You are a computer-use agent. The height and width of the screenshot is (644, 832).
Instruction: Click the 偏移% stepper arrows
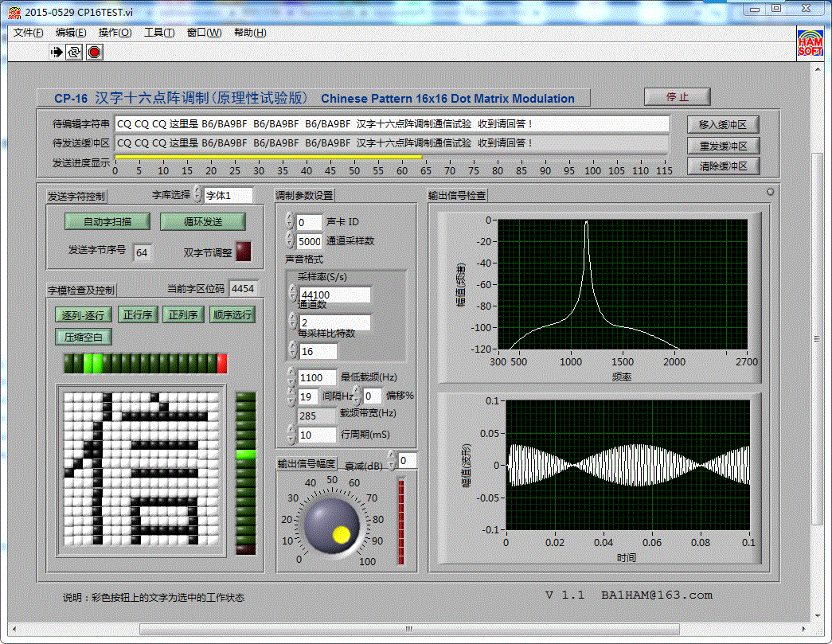click(x=357, y=395)
